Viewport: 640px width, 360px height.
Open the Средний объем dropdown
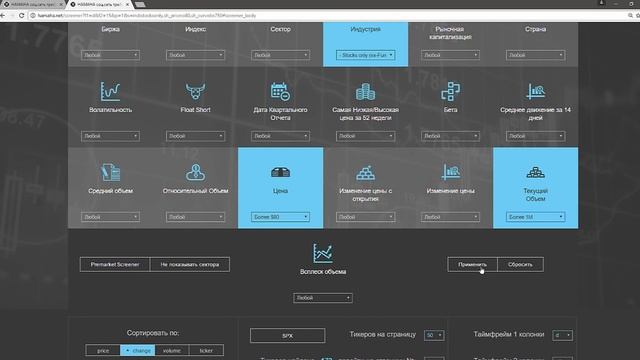pyautogui.click(x=110, y=217)
